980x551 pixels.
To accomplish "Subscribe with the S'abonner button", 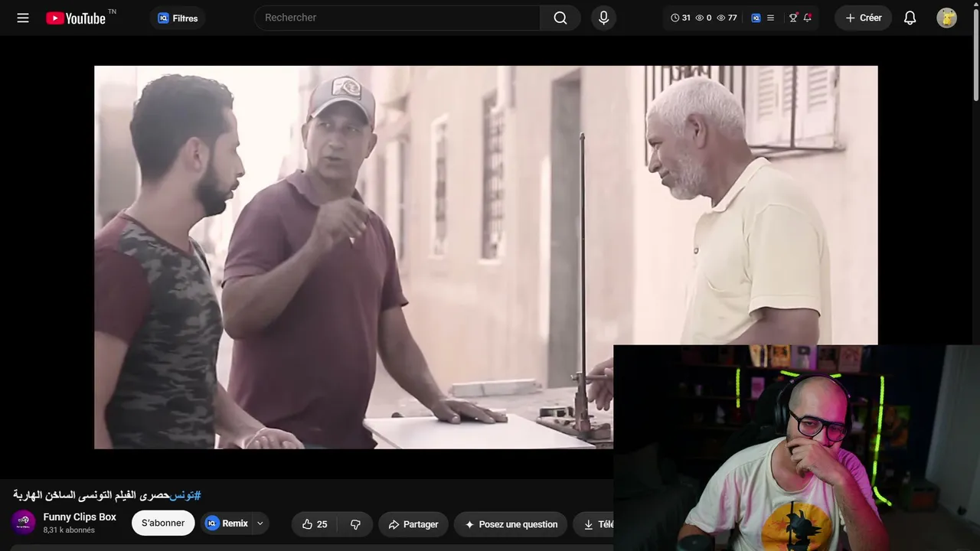I will coord(163,523).
